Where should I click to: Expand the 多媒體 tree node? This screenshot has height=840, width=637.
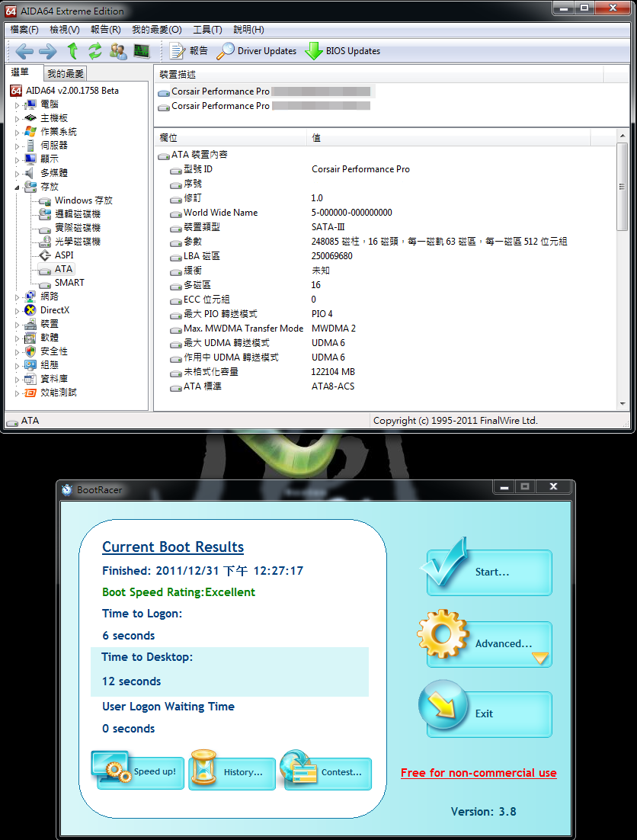[x=17, y=173]
